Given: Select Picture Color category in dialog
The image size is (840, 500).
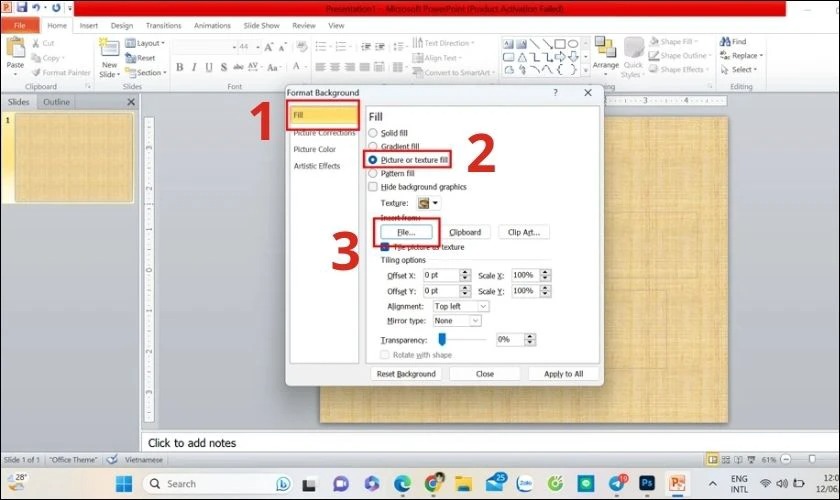Looking at the screenshot, I should [x=314, y=149].
